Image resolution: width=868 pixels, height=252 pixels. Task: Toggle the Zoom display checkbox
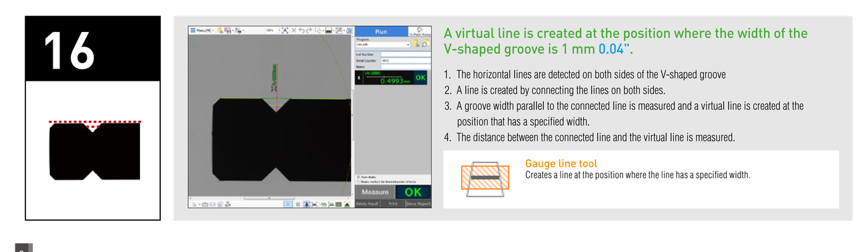359,177
